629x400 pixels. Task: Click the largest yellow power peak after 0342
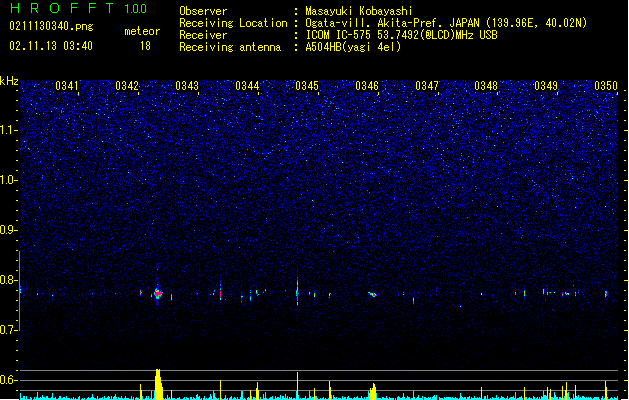(x=158, y=384)
